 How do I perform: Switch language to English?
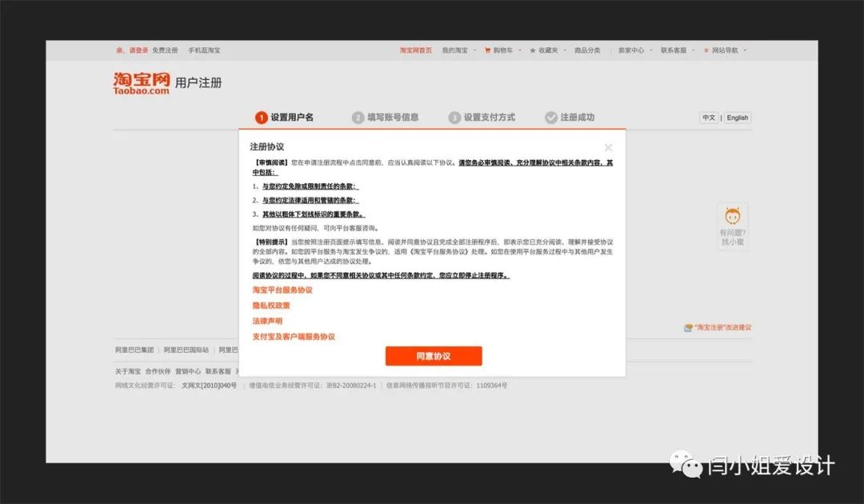point(738,118)
